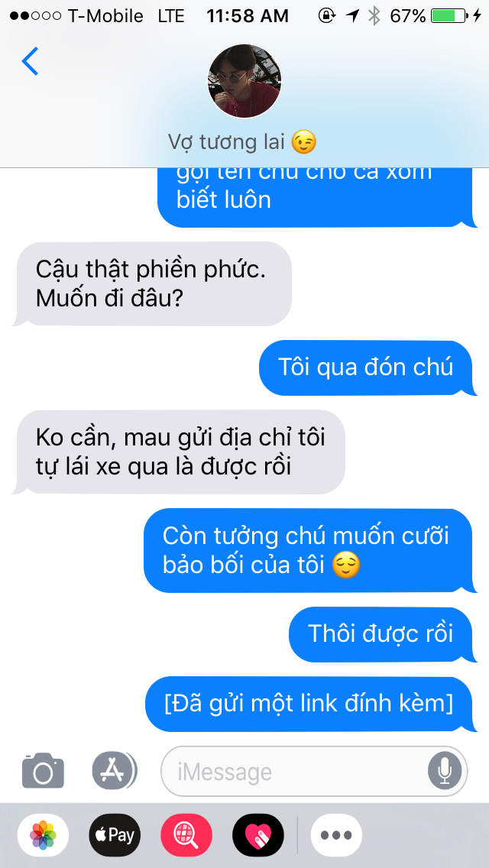Open the contact's profile photo
This screenshot has width=489, height=868.
coord(244,81)
